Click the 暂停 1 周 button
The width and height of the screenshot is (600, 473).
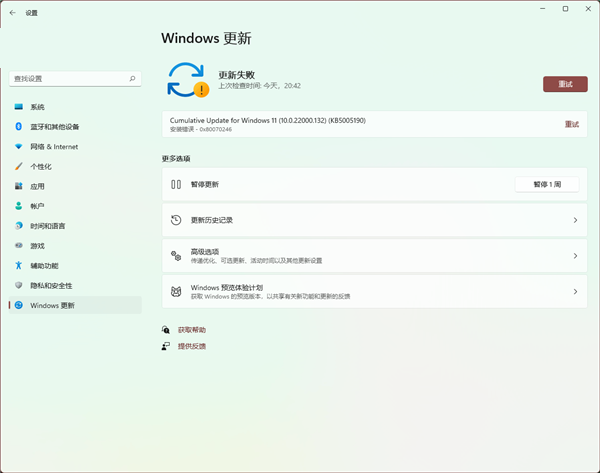tap(546, 184)
